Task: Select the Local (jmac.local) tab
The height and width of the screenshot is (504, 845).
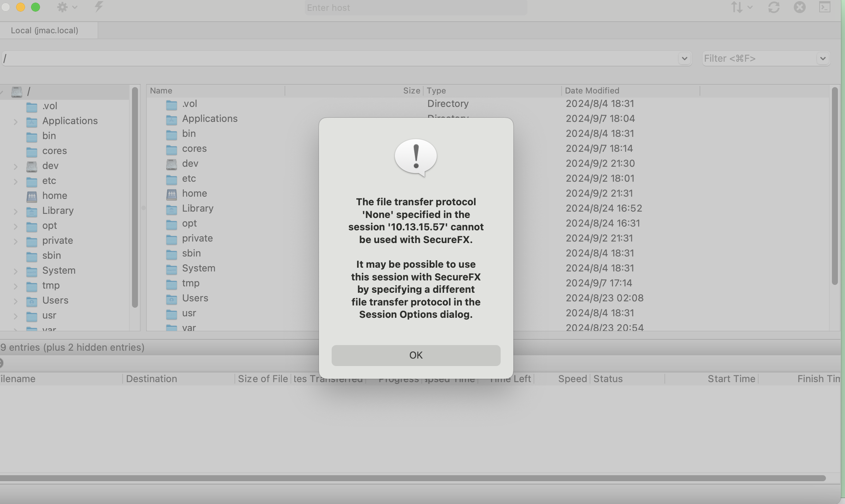Action: [x=44, y=31]
